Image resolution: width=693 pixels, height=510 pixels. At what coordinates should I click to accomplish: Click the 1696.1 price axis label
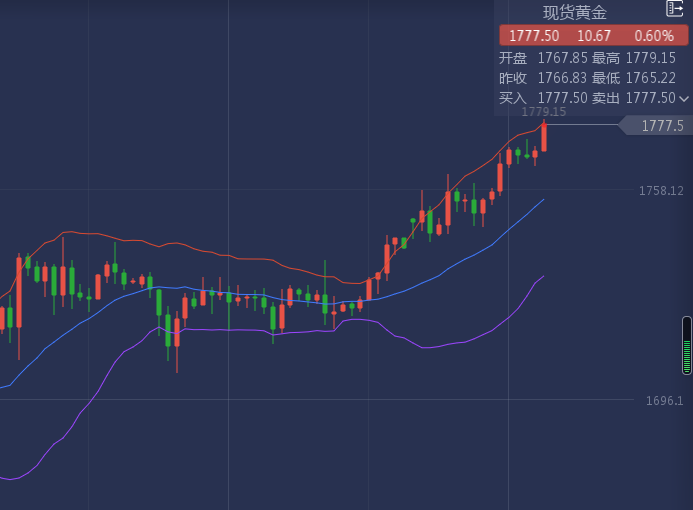(664, 401)
